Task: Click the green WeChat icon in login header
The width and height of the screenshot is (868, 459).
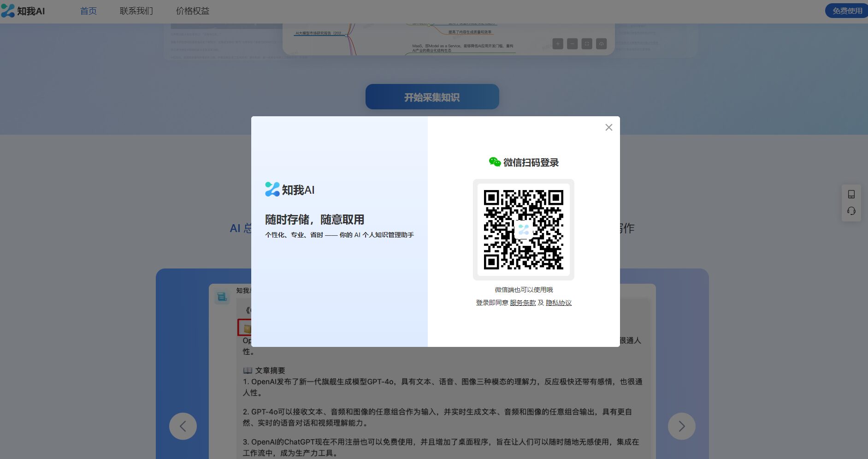Action: (495, 162)
